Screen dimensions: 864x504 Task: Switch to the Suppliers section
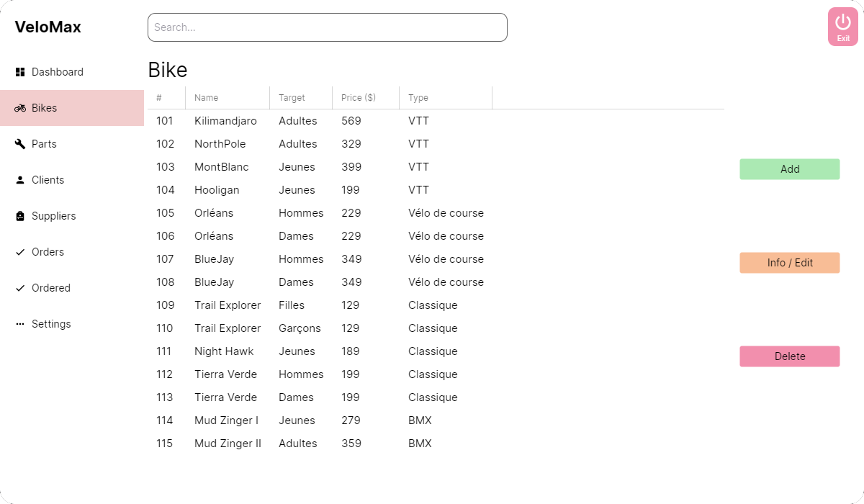[53, 216]
